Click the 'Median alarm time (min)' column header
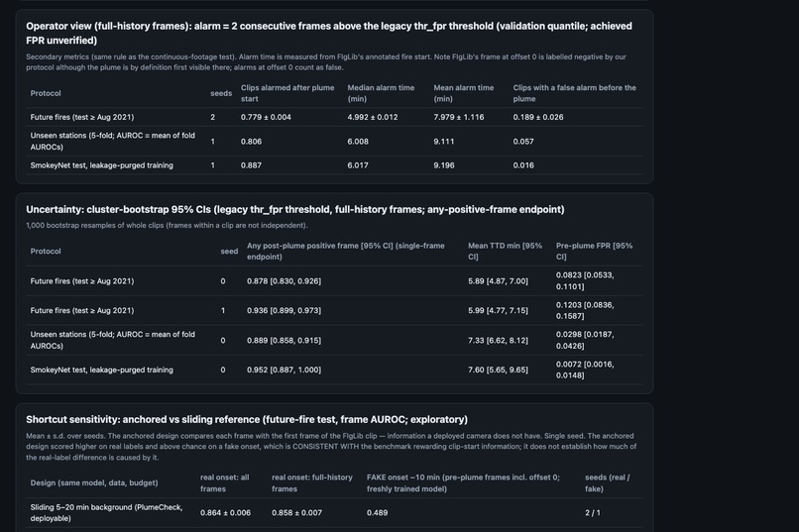The height and width of the screenshot is (532, 799). click(381, 93)
